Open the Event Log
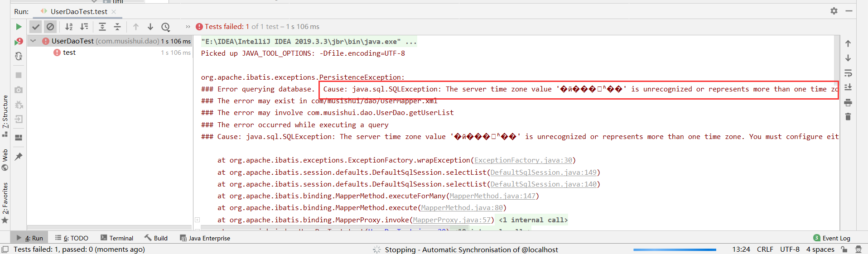Viewport: 868px width, 254px height. click(x=832, y=238)
